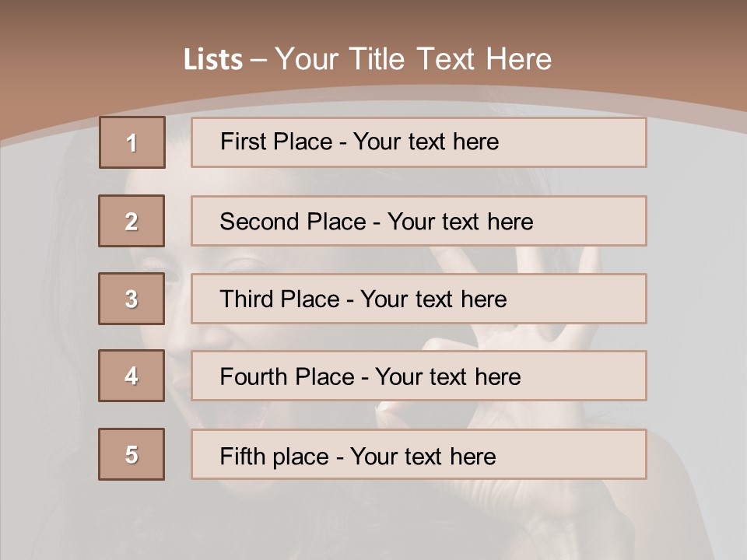Click the "Third Place" text box
Image resolution: width=747 pixels, height=560 pixels.
(419, 299)
